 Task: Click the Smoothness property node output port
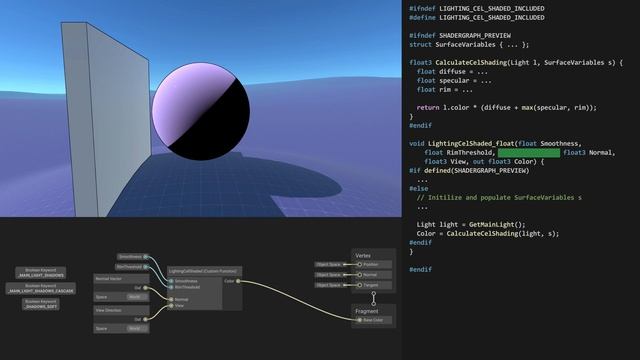pos(146,257)
